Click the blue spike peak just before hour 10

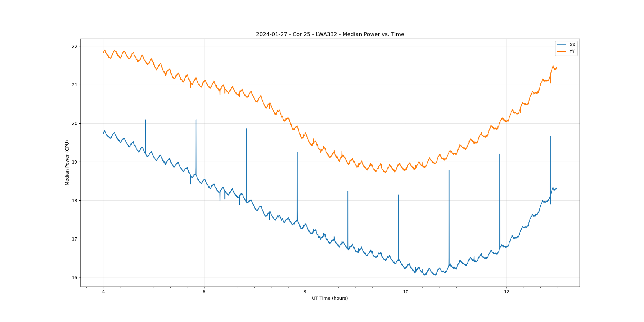pyautogui.click(x=399, y=195)
